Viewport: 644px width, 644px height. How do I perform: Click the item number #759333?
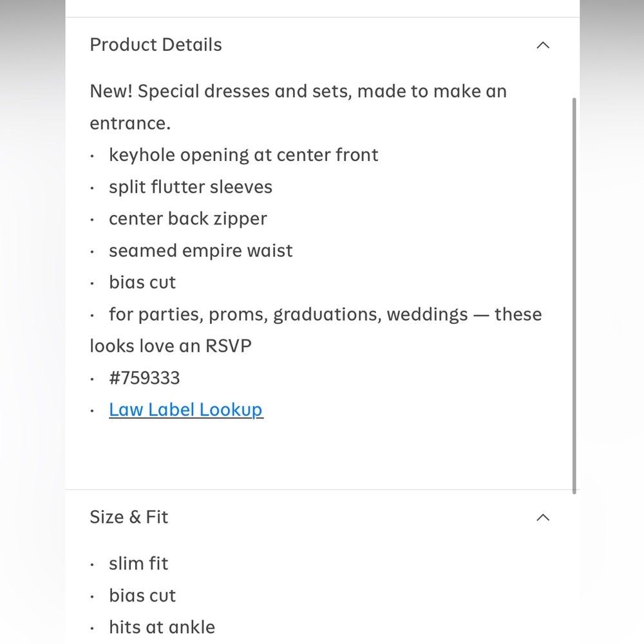click(144, 378)
